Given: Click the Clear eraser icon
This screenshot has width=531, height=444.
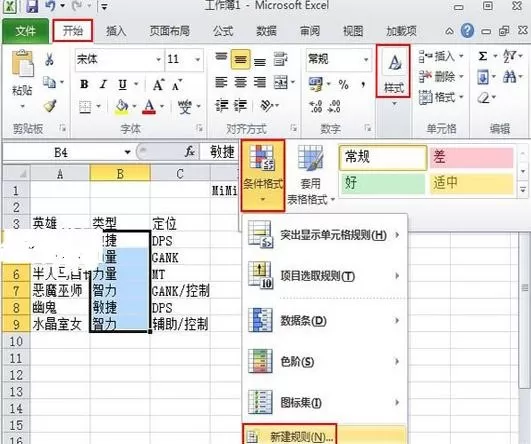Looking at the screenshot, I should pyautogui.click(x=484, y=98).
